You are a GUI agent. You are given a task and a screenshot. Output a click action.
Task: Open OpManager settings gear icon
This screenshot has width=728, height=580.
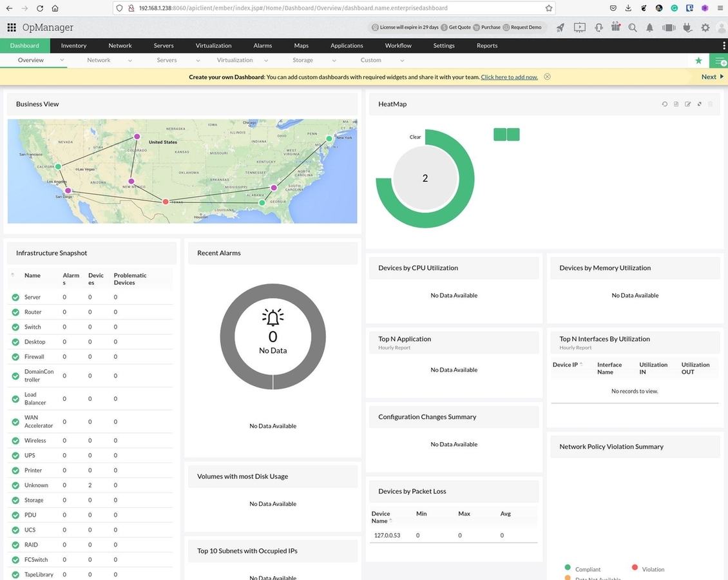point(704,28)
